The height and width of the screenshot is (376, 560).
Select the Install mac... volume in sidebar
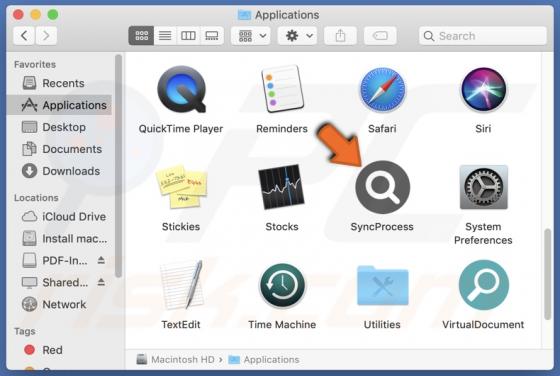[x=60, y=239]
